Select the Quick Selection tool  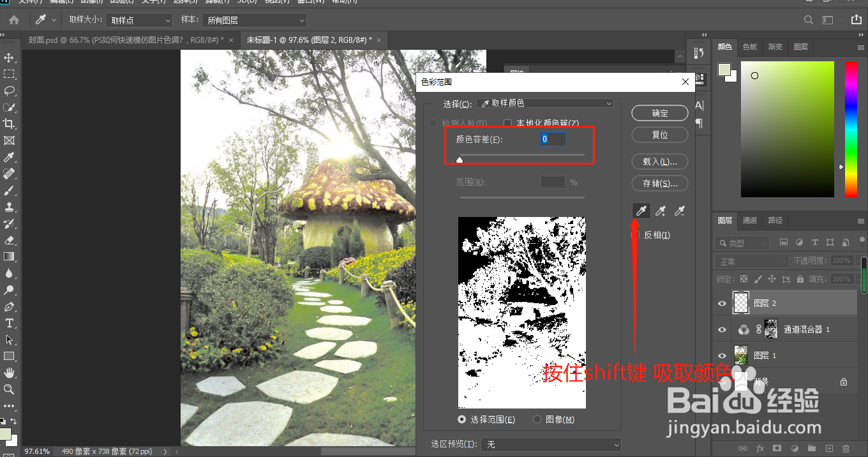pyautogui.click(x=9, y=107)
